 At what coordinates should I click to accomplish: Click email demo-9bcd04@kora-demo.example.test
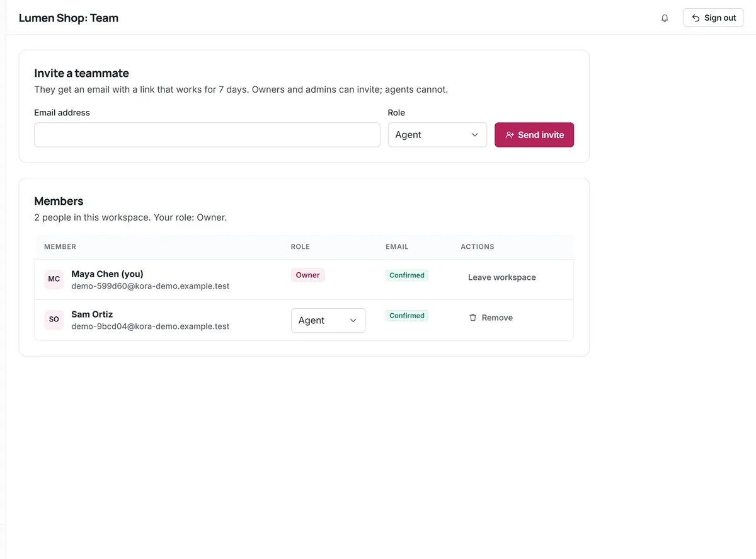[x=150, y=326]
